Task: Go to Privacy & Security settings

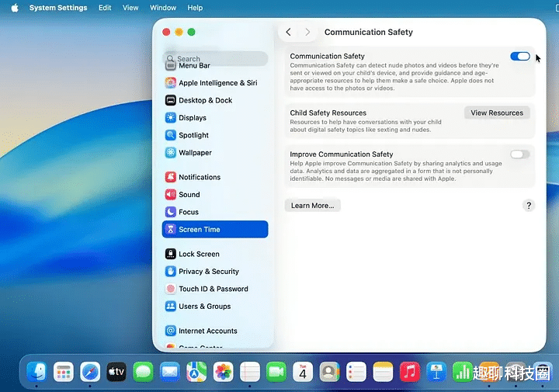Action: [x=214, y=272]
